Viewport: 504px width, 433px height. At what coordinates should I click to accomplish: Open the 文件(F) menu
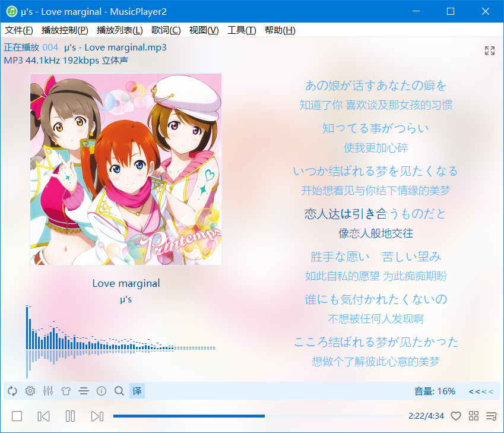[18, 30]
